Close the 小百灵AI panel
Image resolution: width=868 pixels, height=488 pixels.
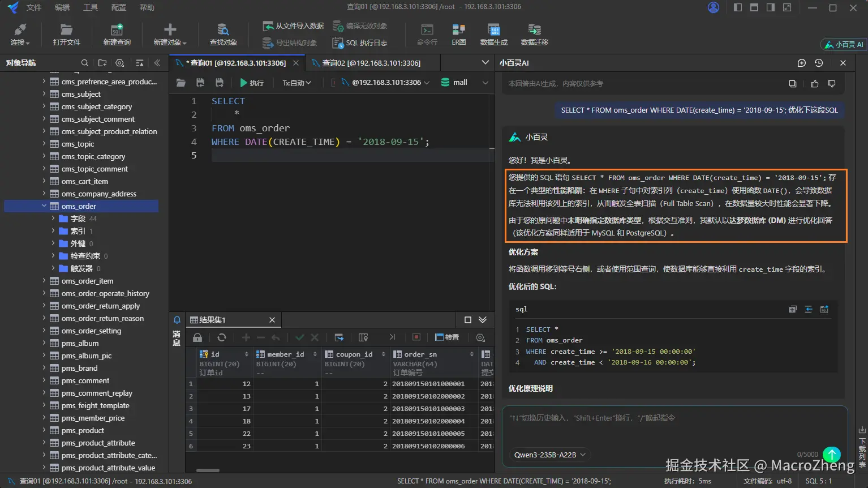pos(843,63)
